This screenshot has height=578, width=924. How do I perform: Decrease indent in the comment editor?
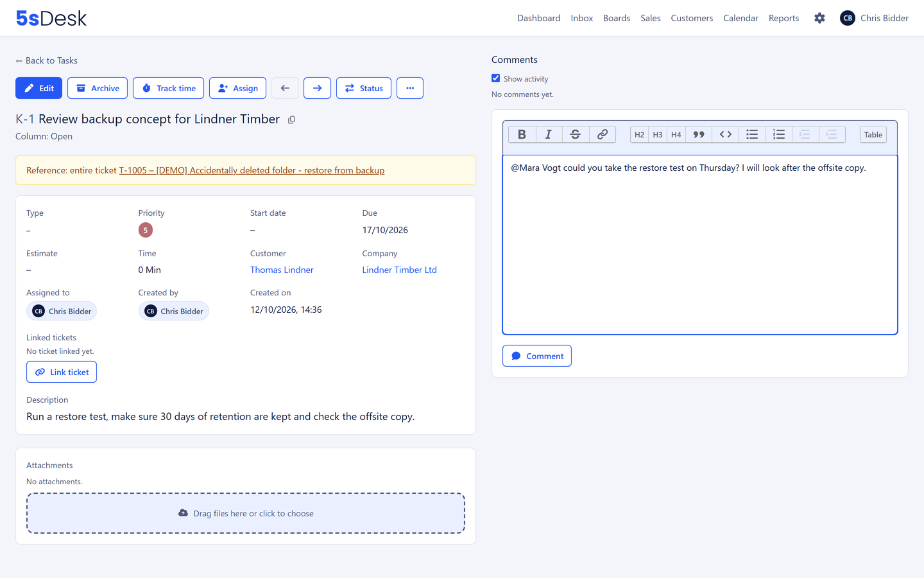[805, 134]
